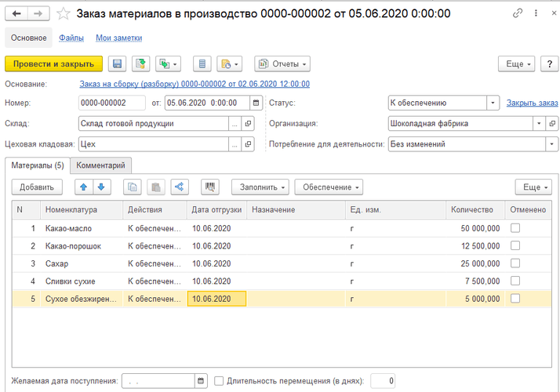Viewport: 560px width, 392px height.
Task: Click the Закрыть заказ link
Action: coord(532,103)
